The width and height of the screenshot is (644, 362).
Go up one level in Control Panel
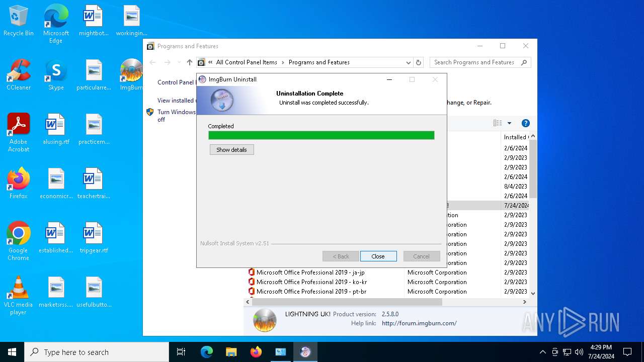pos(189,62)
